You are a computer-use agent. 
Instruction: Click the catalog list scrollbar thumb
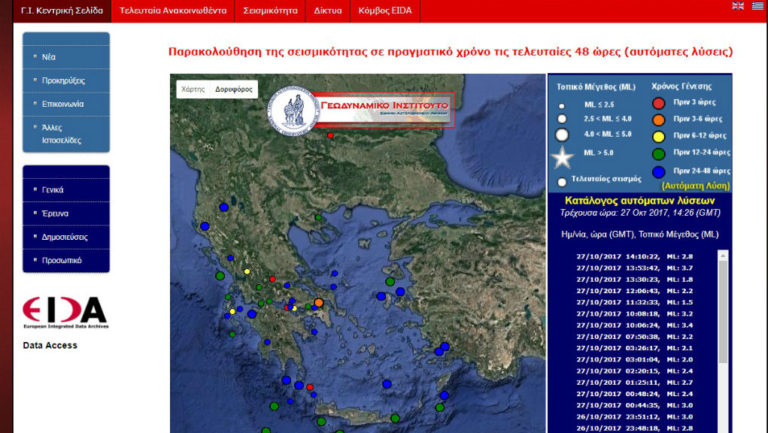coord(723,312)
